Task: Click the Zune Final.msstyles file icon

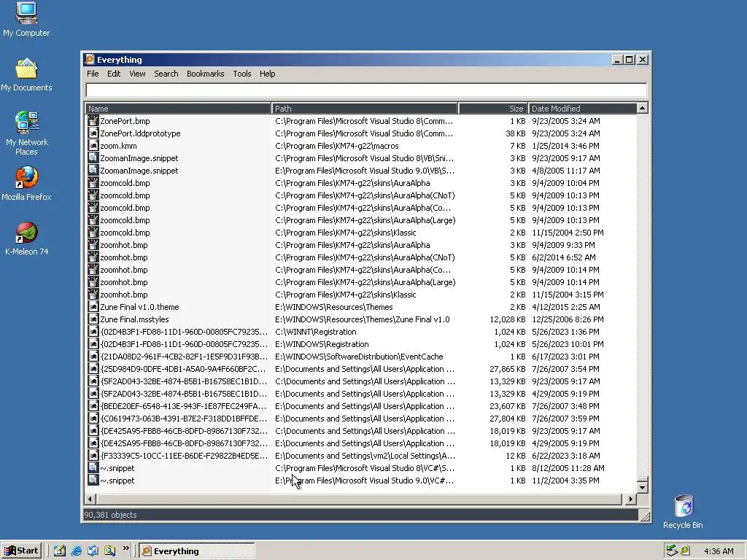Action: 93,319
